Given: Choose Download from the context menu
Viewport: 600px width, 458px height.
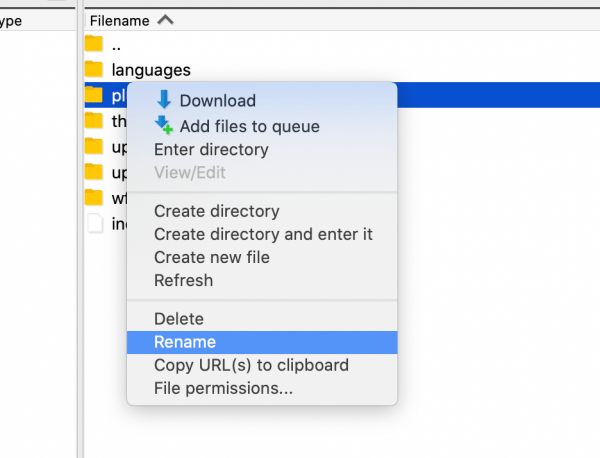Looking at the screenshot, I should 262,101.
